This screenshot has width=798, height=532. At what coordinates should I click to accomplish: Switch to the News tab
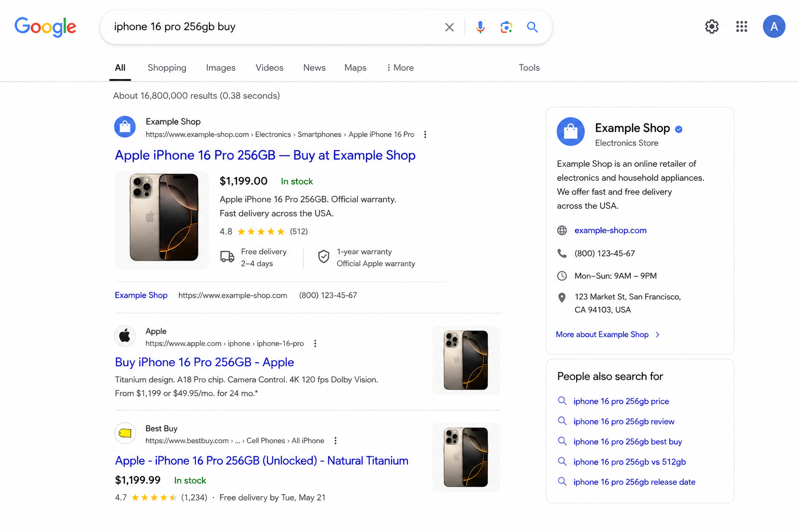tap(314, 68)
